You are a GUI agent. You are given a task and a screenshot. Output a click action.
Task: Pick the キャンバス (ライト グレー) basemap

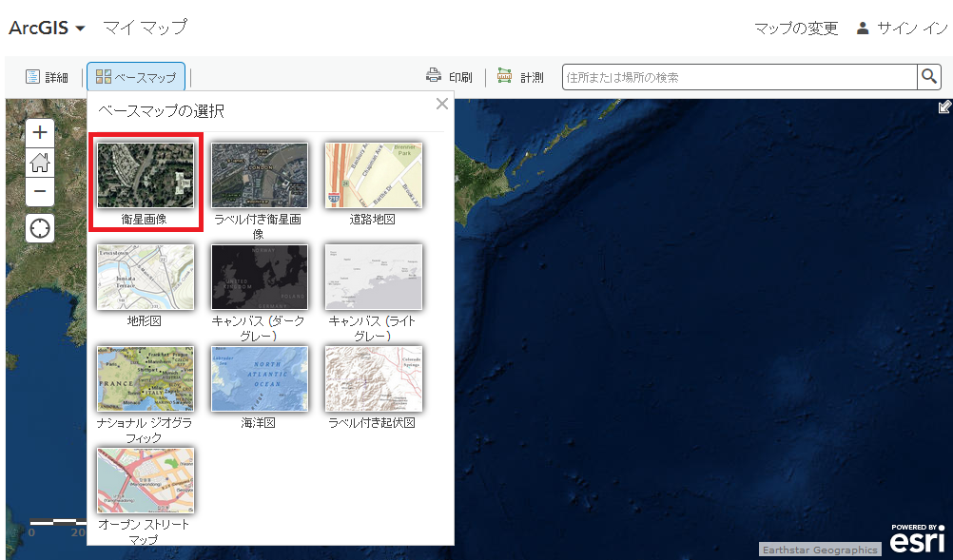(x=373, y=277)
